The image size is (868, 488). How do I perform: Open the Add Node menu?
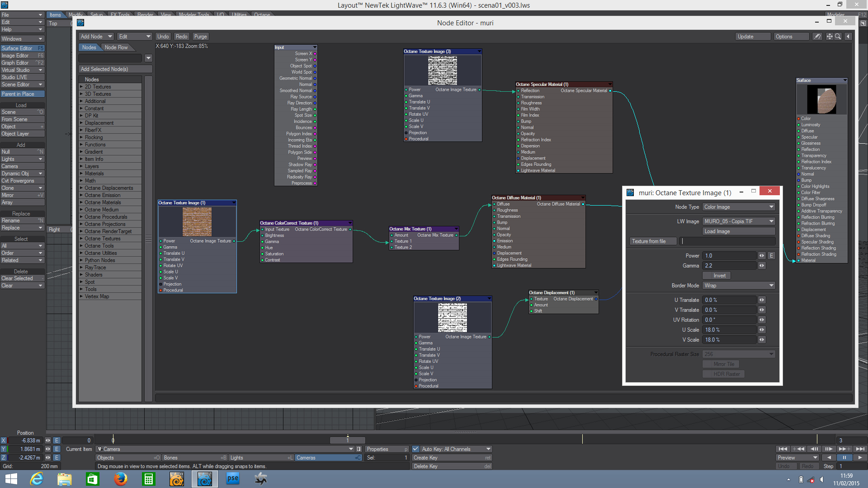96,37
